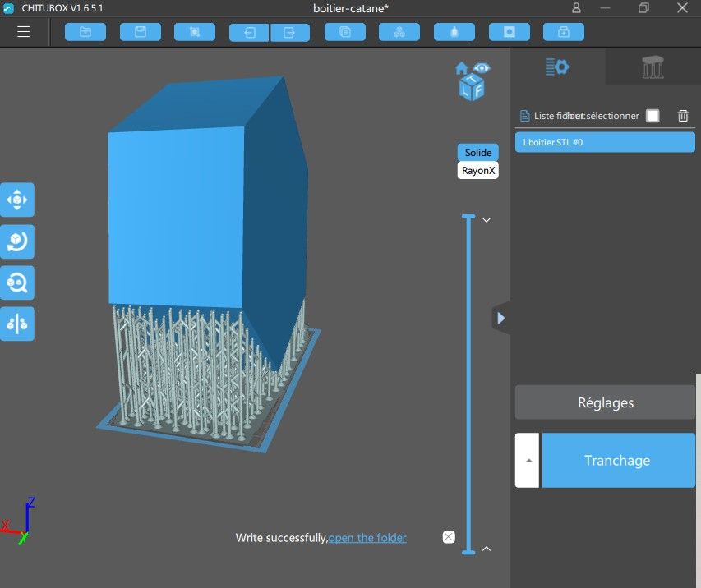Click the top face T of view cube

[472, 79]
